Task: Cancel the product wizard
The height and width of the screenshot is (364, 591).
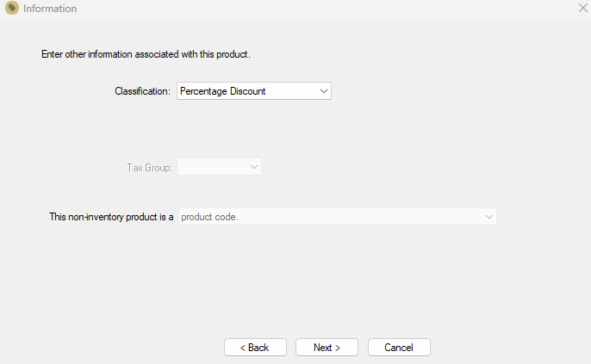Action: pyautogui.click(x=399, y=347)
